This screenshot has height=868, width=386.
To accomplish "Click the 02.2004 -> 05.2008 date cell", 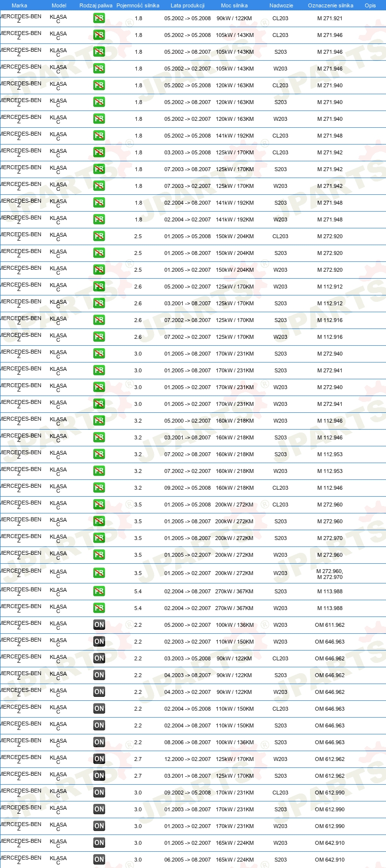I will click(x=188, y=709).
